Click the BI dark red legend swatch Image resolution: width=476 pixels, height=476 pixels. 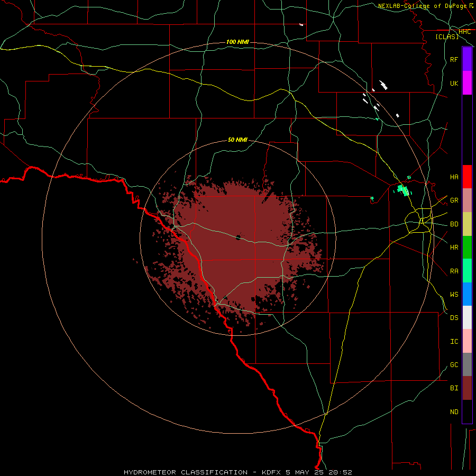coord(467,388)
